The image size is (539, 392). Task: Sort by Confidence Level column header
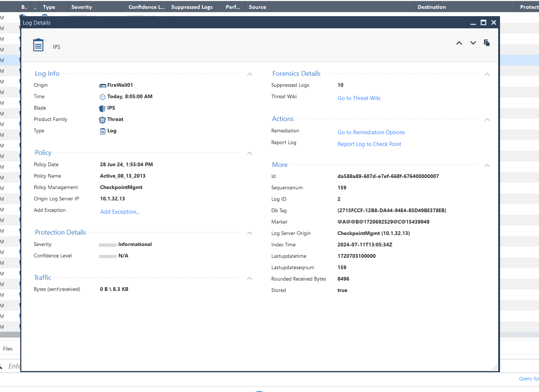tap(147, 7)
